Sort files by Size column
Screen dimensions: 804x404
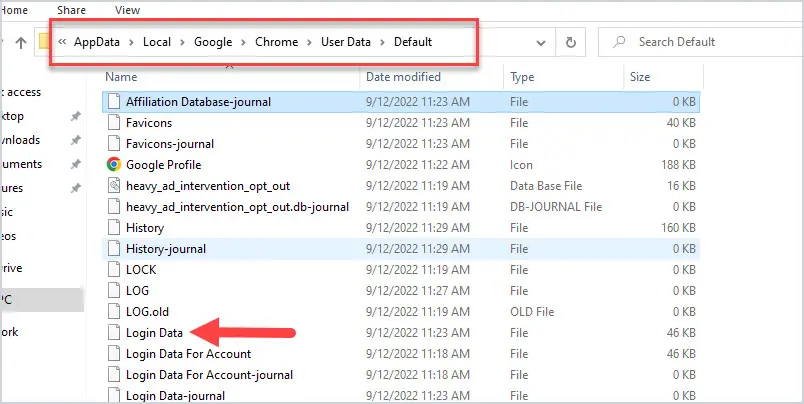640,77
